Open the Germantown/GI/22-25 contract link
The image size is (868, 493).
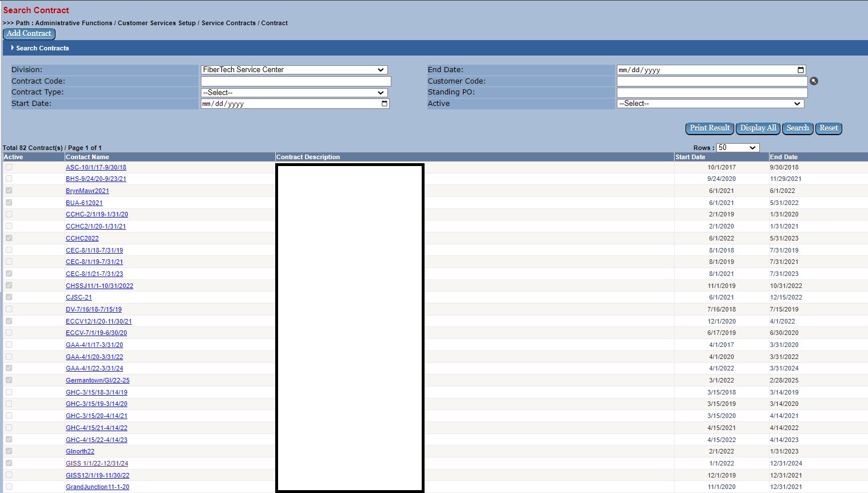(x=97, y=380)
